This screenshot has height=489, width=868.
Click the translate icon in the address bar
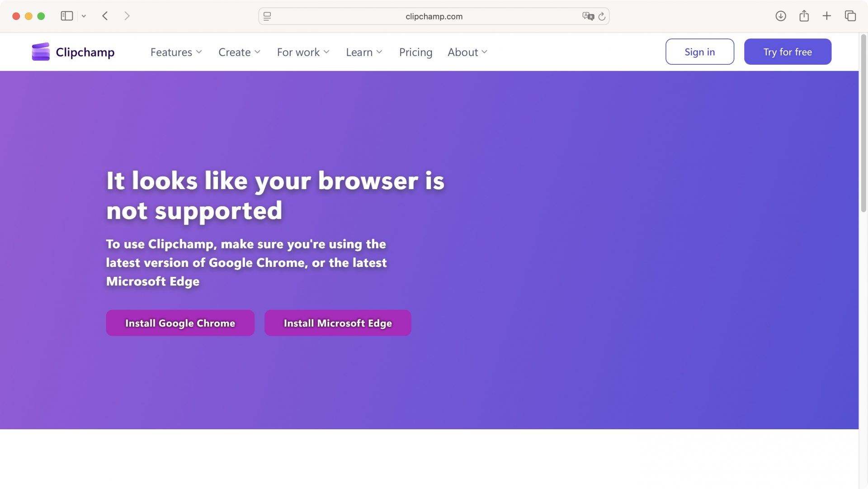click(x=589, y=16)
